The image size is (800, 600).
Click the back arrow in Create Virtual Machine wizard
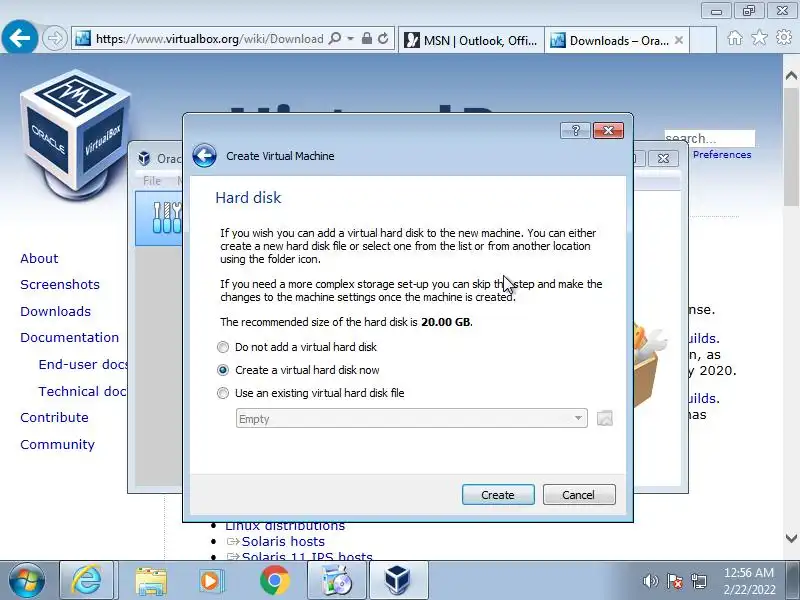click(205, 156)
